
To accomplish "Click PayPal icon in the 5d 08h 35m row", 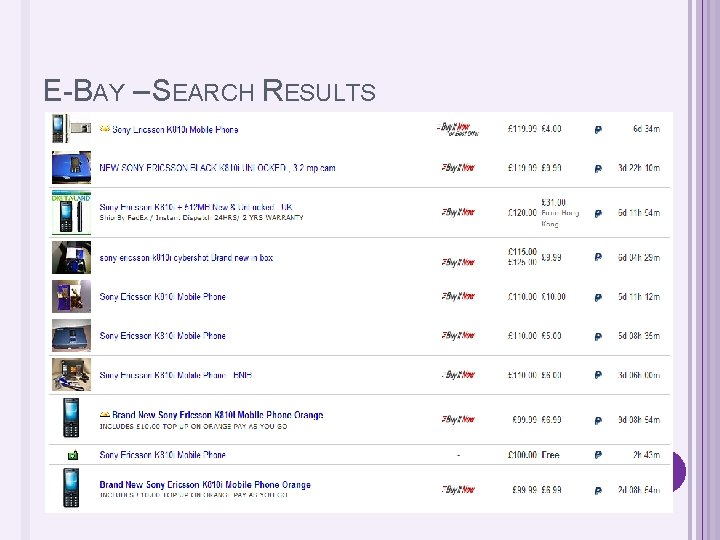I will [x=598, y=337].
